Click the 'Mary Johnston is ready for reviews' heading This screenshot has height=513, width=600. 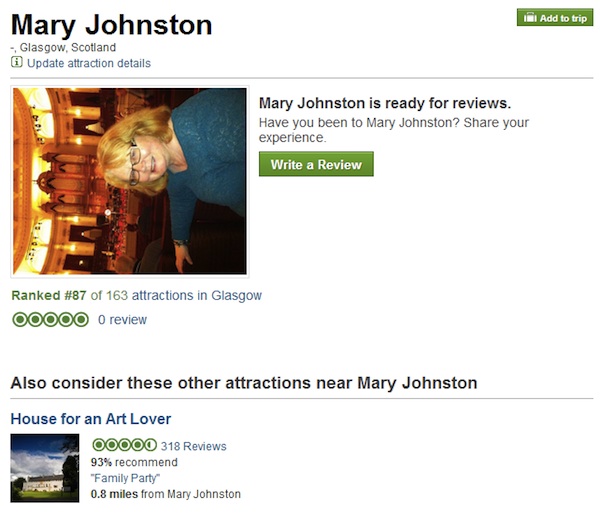point(385,103)
